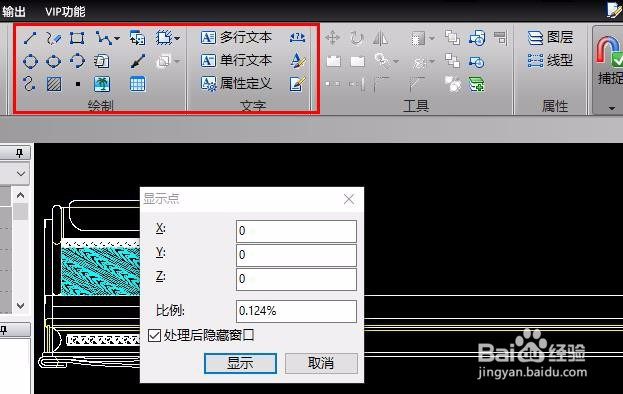Click the 多行文本 multiline text button
The width and height of the screenshot is (623, 394).
(236, 38)
